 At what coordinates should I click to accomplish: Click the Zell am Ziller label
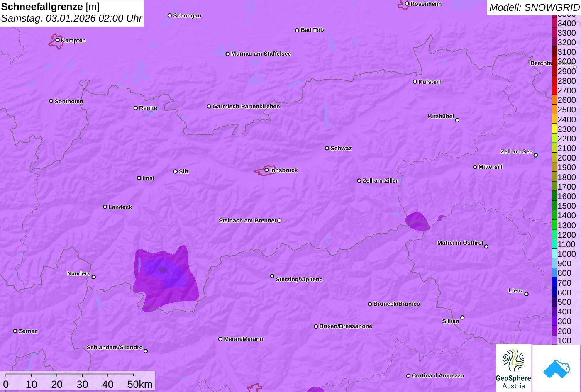(x=380, y=180)
